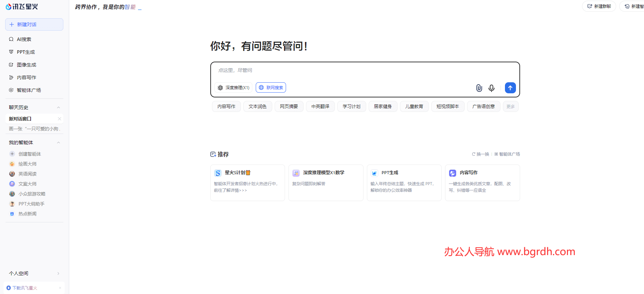Image resolution: width=644 pixels, height=294 pixels.
Task: Open 智能体广场 link beside 换一换
Action: coord(507,154)
